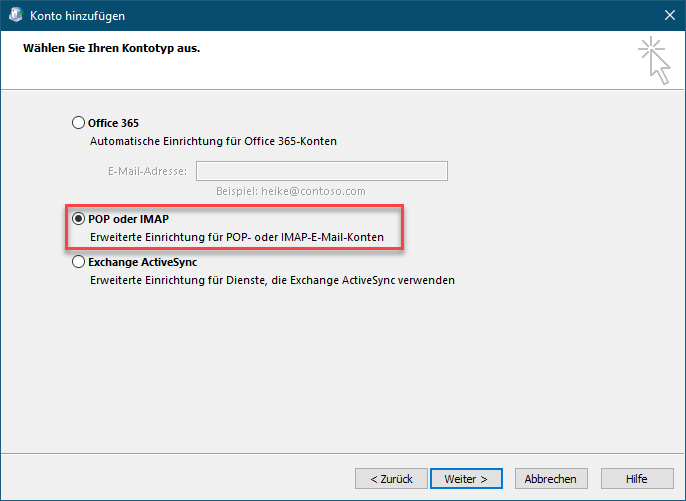686x501 pixels.
Task: Close the Konto hinzufügen dialog
Action: point(669,15)
